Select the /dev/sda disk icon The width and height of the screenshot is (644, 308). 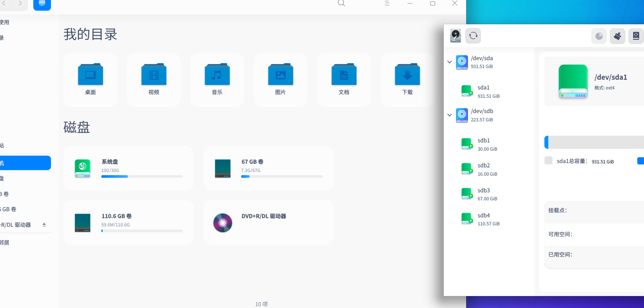(x=462, y=62)
